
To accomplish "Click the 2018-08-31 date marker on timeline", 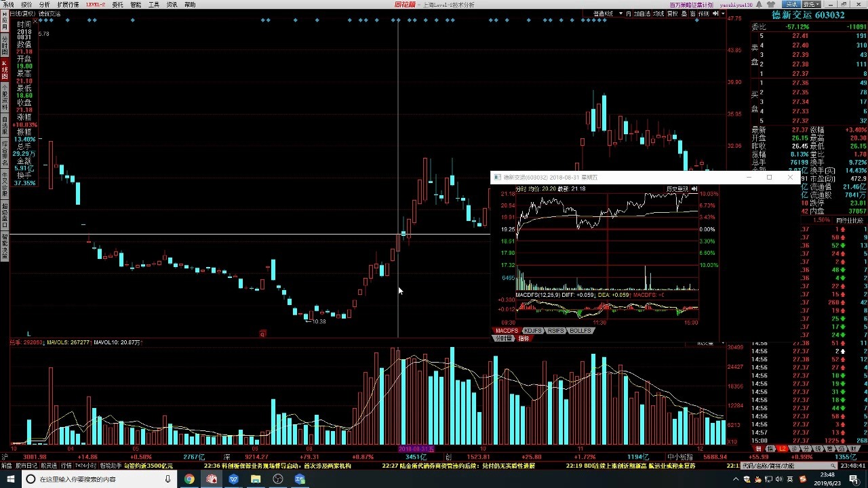I will pos(416,449).
